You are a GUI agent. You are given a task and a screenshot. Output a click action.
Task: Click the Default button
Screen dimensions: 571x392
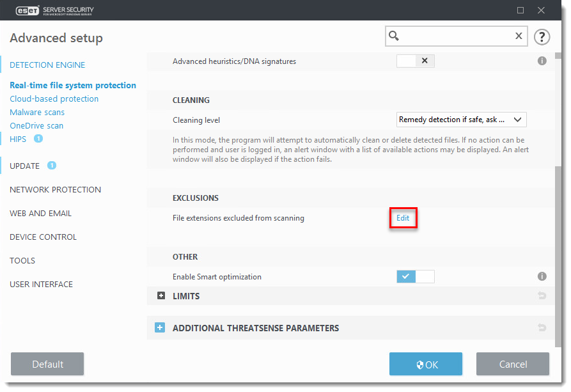(x=47, y=365)
